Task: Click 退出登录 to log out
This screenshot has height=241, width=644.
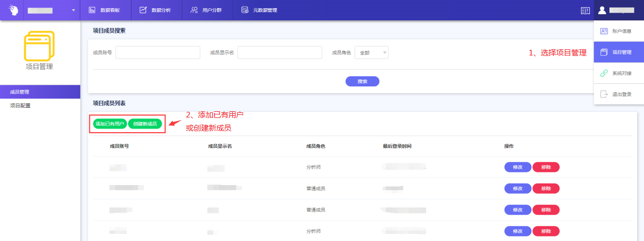Action: coord(619,94)
